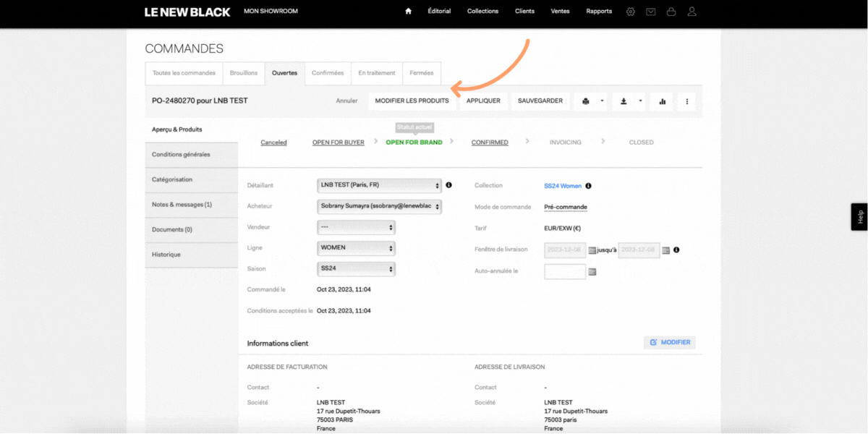Click the Auto-annulée le date field

[x=564, y=272]
